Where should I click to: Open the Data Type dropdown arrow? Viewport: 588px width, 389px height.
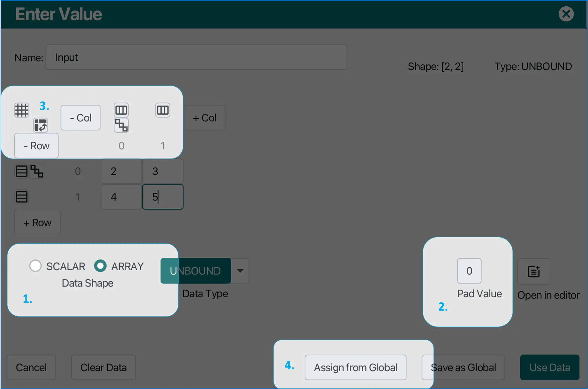[240, 271]
